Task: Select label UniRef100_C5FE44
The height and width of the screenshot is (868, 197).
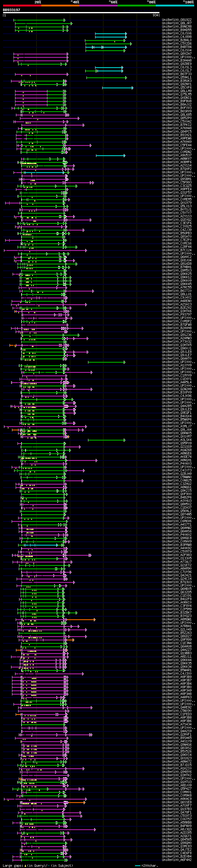Action: (177, 145)
